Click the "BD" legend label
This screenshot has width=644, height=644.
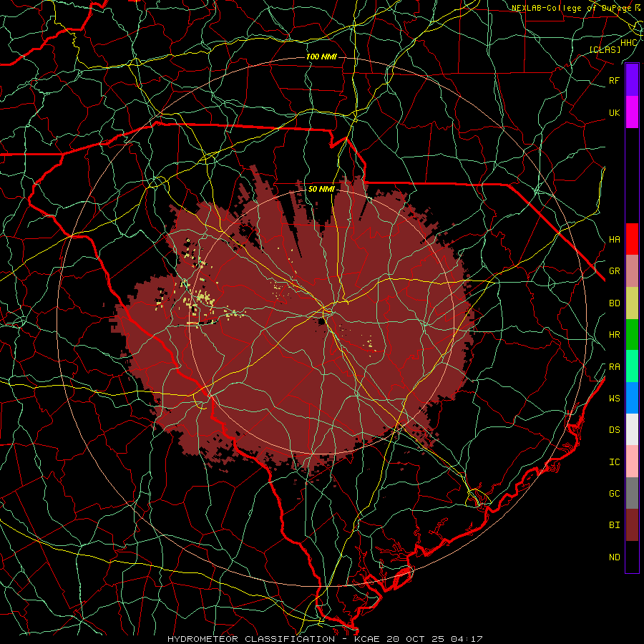point(614,303)
